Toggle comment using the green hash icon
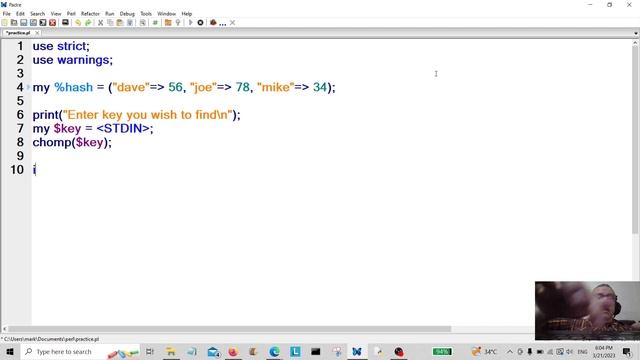This screenshot has width=640, height=360. pyautogui.click(x=155, y=23)
